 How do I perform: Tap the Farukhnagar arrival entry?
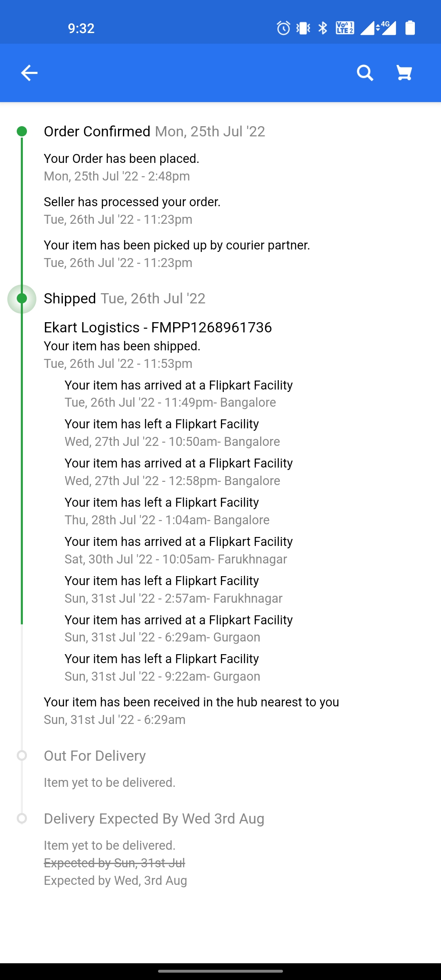(x=178, y=550)
